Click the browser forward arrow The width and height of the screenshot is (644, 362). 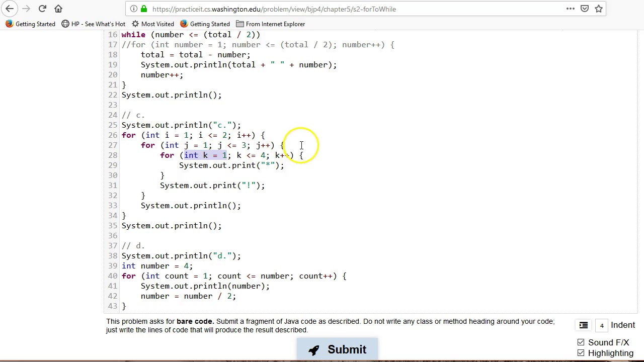26,9
